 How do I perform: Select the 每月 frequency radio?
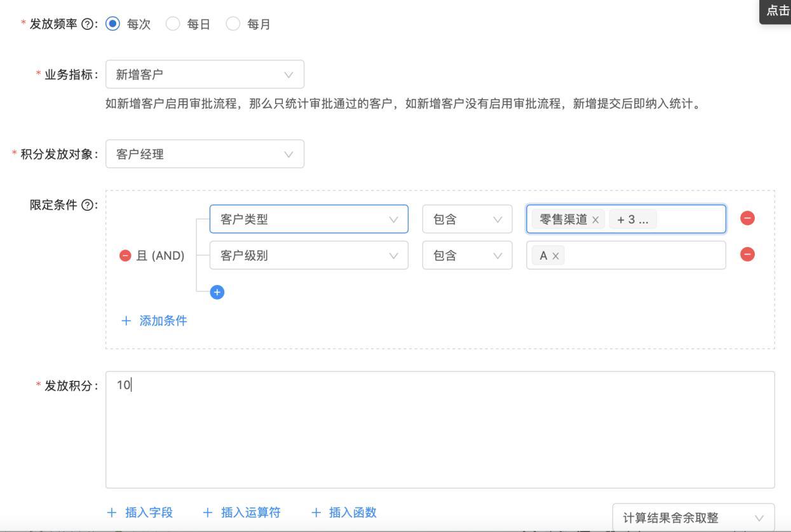pos(233,24)
